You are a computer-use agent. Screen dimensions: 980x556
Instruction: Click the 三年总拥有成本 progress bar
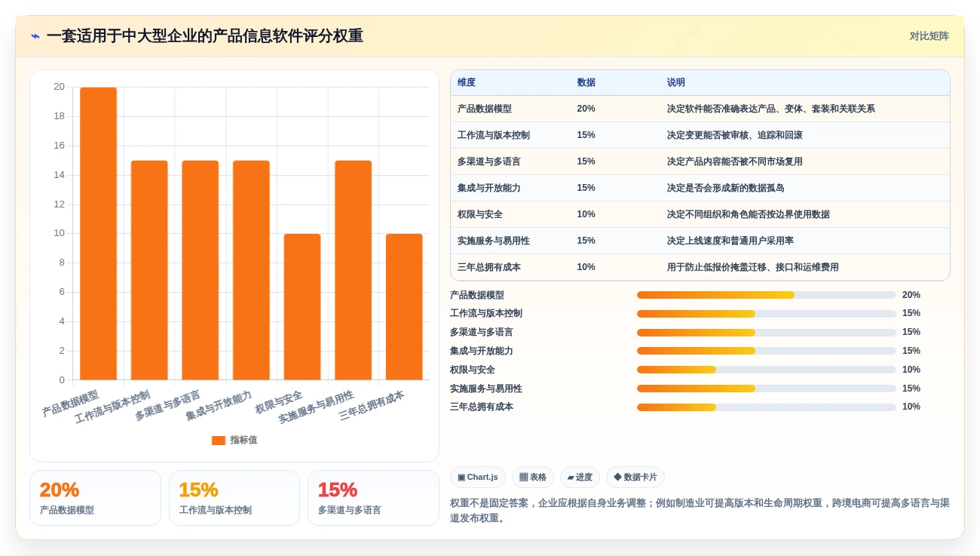(x=767, y=407)
